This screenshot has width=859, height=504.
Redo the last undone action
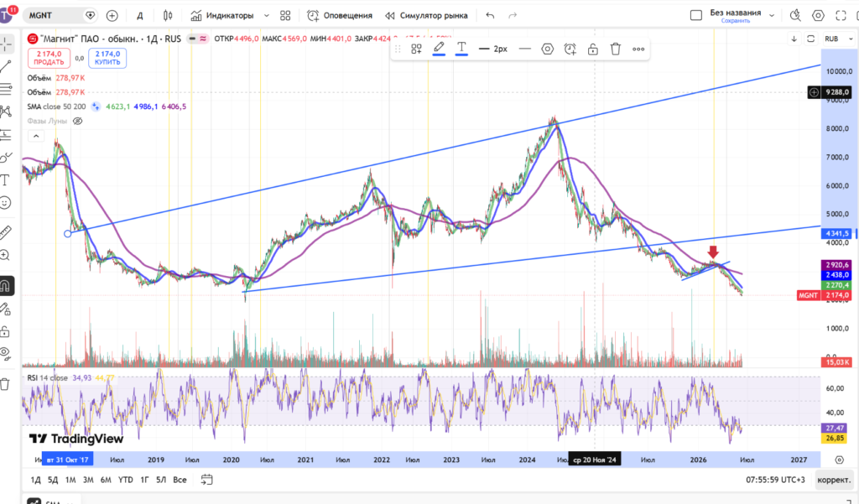(513, 15)
